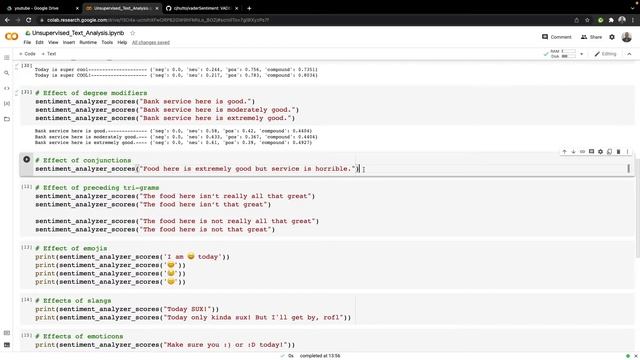640x360 pixels.
Task: Open the Edit menu
Action: tap(40, 42)
